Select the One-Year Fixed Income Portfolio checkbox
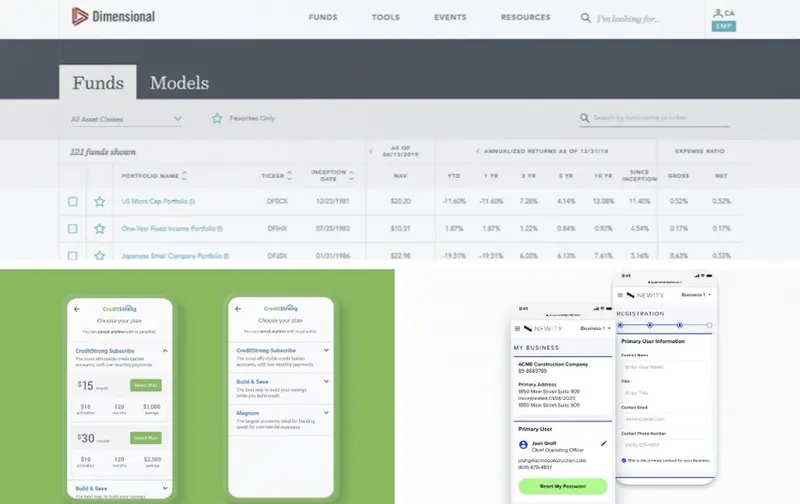Image resolution: width=800 pixels, height=504 pixels. pyautogui.click(x=72, y=228)
